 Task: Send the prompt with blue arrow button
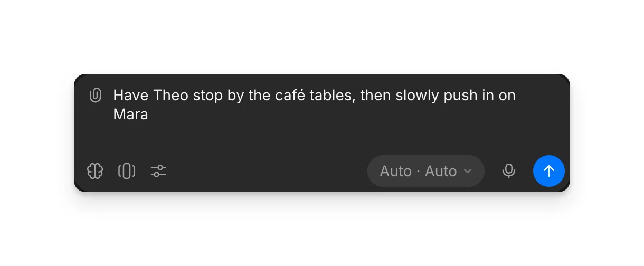pyautogui.click(x=549, y=171)
